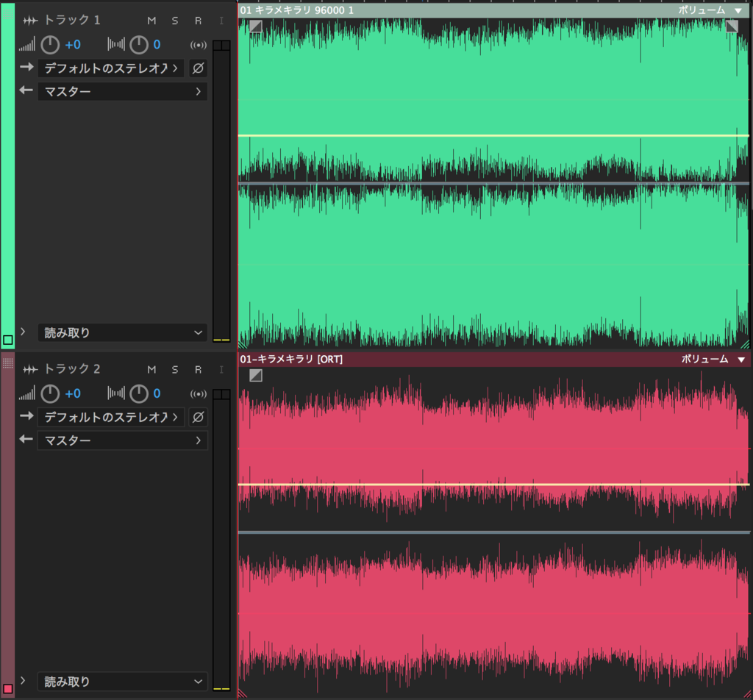Expand automation lanes chevron on トラック 1
This screenshot has width=753, height=700.
click(23, 332)
